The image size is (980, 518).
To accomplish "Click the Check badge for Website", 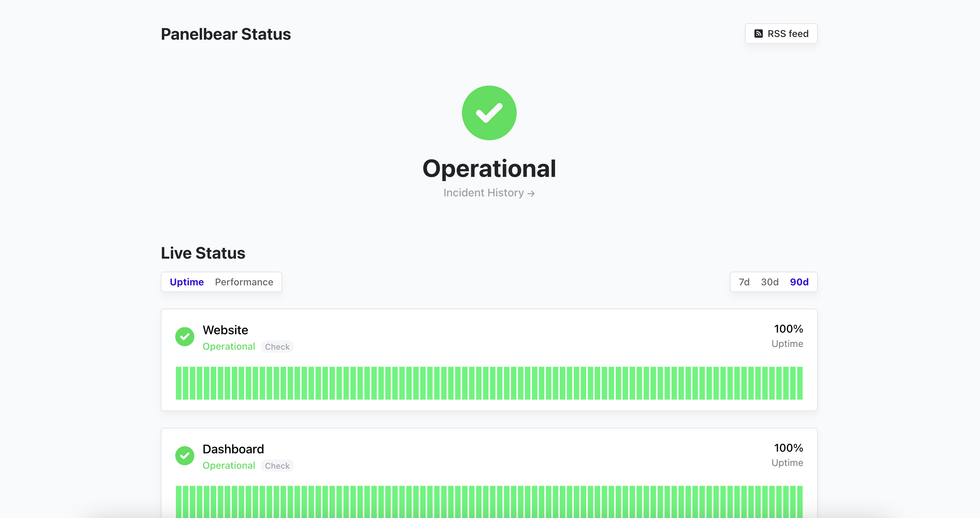I will pos(277,347).
